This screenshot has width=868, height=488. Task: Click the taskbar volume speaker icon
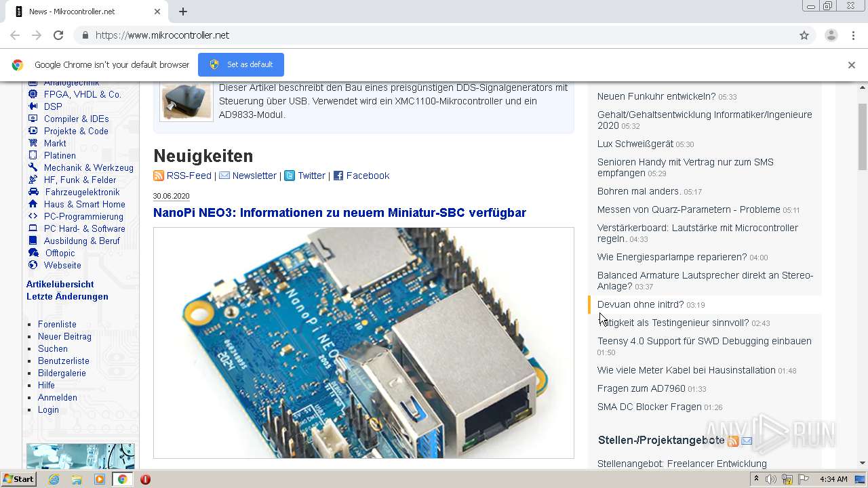click(x=771, y=479)
